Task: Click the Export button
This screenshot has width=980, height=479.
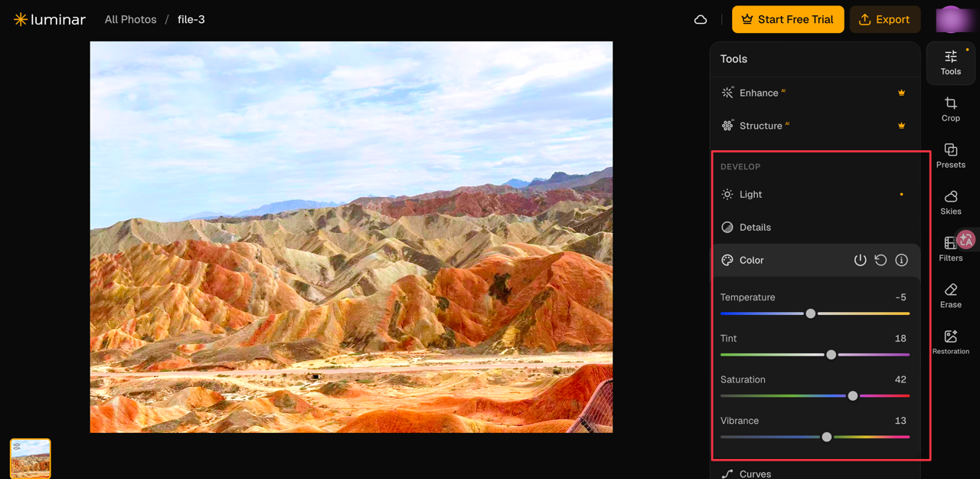Action: (x=884, y=19)
